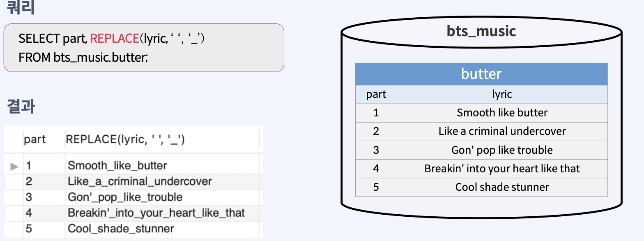644x241 pixels.
Task: Click the current row arrow indicator
Action: (x=14, y=167)
